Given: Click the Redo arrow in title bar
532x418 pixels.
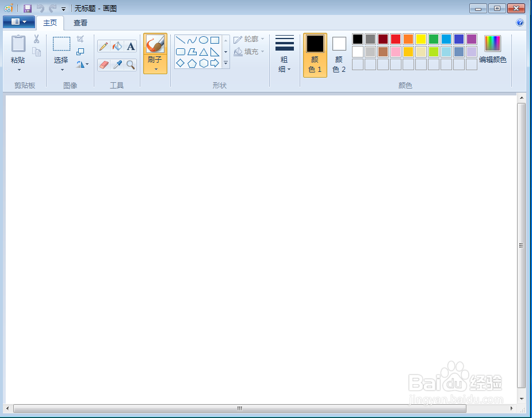Looking at the screenshot, I should tap(52, 9).
